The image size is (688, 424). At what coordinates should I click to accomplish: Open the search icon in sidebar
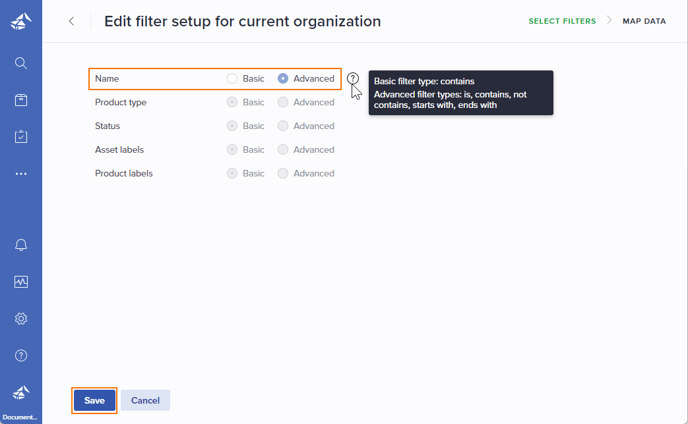click(x=21, y=63)
